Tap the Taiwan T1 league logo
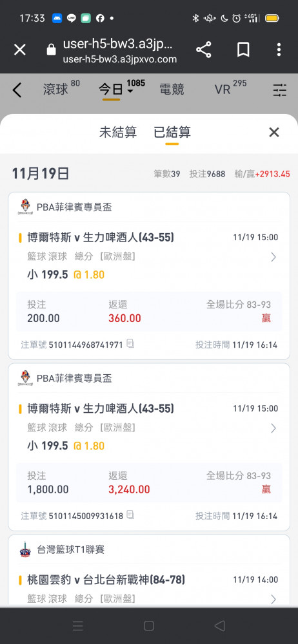Image resolution: width=298 pixels, height=644 pixels. point(25,549)
